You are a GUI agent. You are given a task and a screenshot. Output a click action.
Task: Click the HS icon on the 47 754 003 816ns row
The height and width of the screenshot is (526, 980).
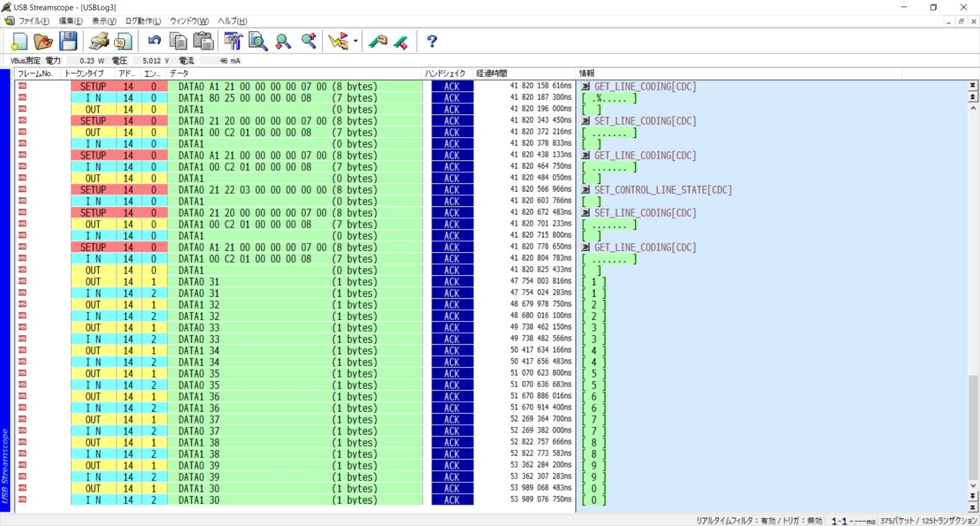(x=22, y=281)
